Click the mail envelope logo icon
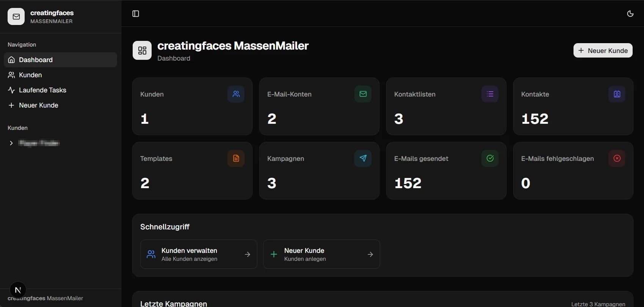Viewport: 644px width, 307px height. point(16,17)
